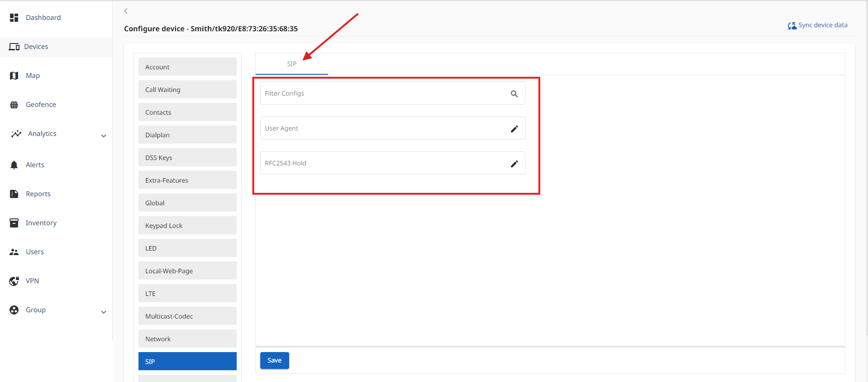Edit the User Agent setting pencil
This screenshot has height=382, width=868.
click(514, 129)
